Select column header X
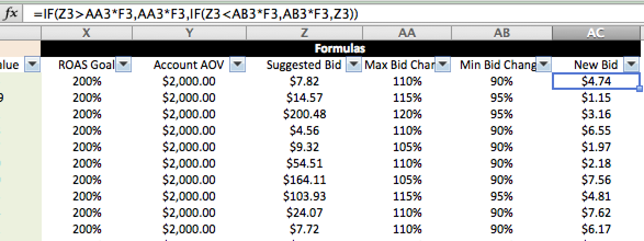Screen dimensions: 644x241 [86, 33]
